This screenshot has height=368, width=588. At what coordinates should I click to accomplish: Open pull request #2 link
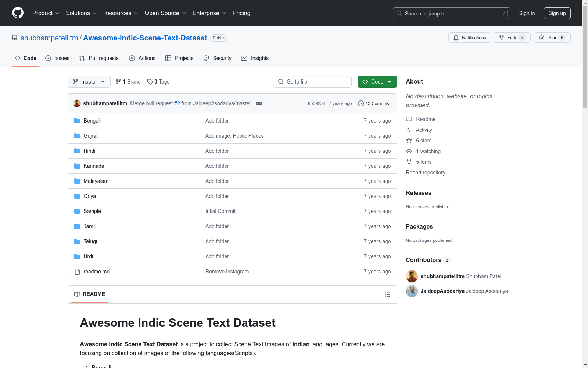tap(177, 103)
